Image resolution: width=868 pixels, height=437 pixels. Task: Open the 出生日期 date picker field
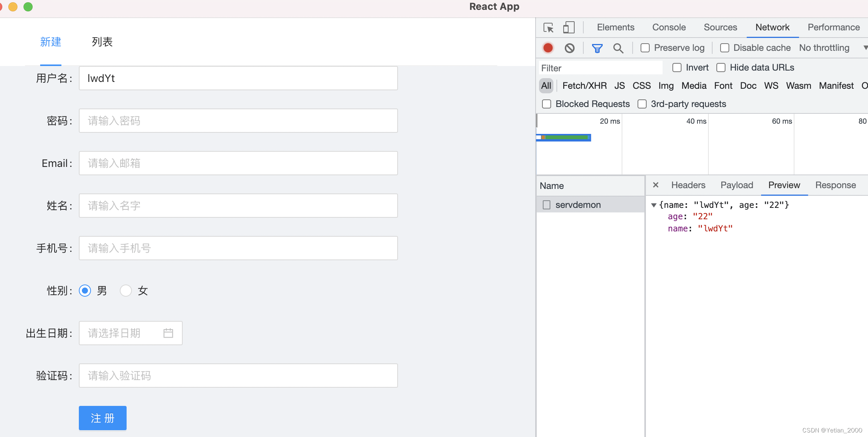(130, 333)
